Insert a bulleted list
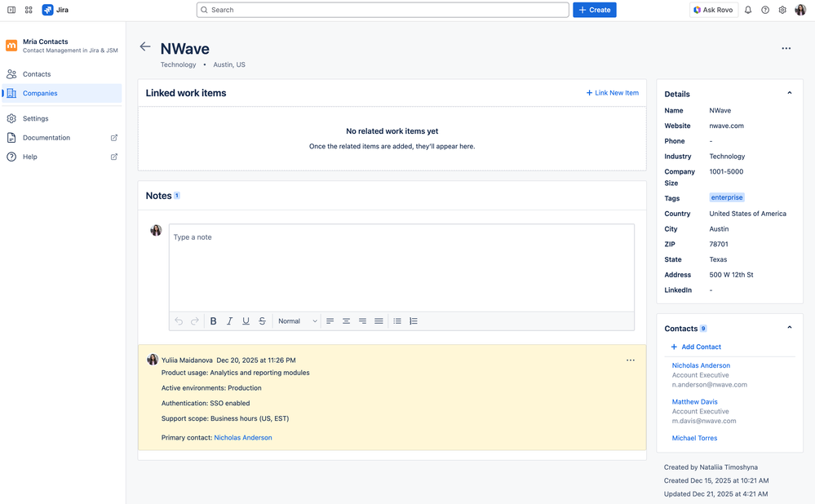The height and width of the screenshot is (504, 815). click(x=397, y=321)
